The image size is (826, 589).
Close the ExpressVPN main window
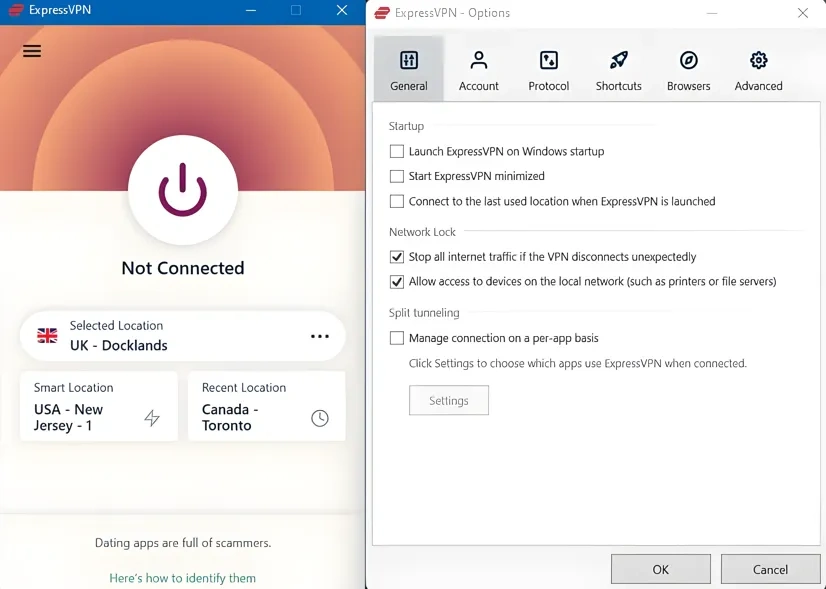point(342,11)
